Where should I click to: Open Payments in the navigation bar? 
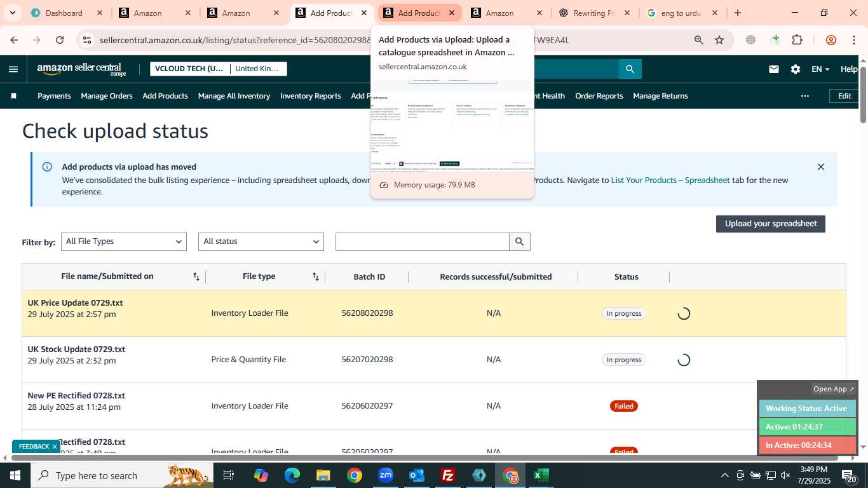(54, 96)
